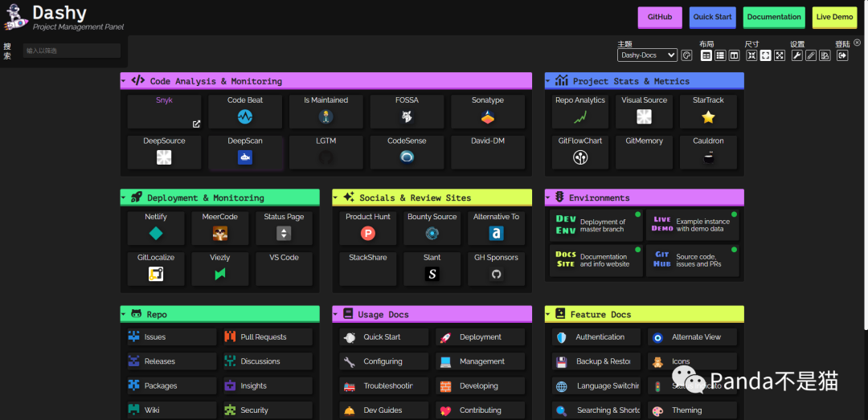The image size is (868, 420).
Task: Open the Dashy-Docs theme dropdown
Action: [x=647, y=55]
